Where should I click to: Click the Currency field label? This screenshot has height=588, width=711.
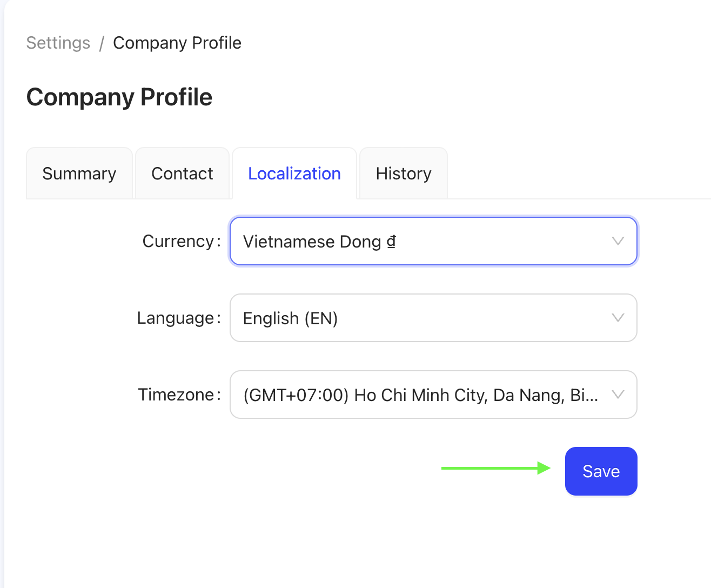pos(178,241)
